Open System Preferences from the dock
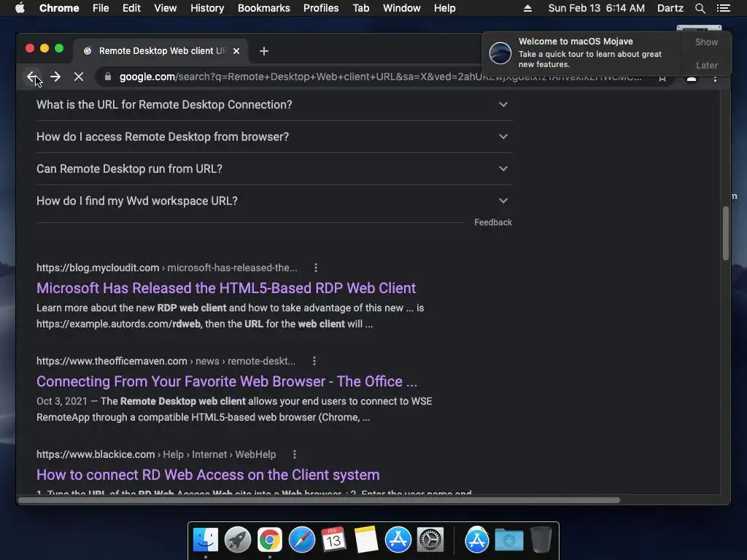Image resolution: width=747 pixels, height=560 pixels. pos(430,540)
